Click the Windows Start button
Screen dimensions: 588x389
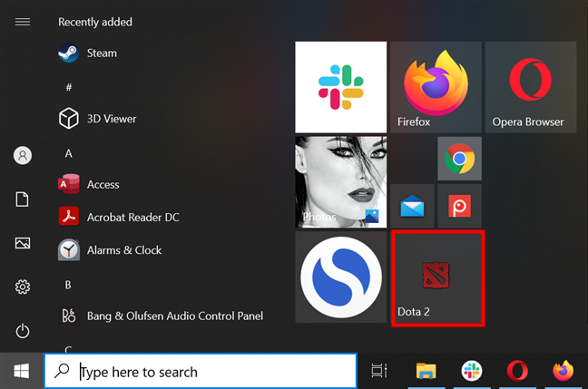(x=22, y=371)
